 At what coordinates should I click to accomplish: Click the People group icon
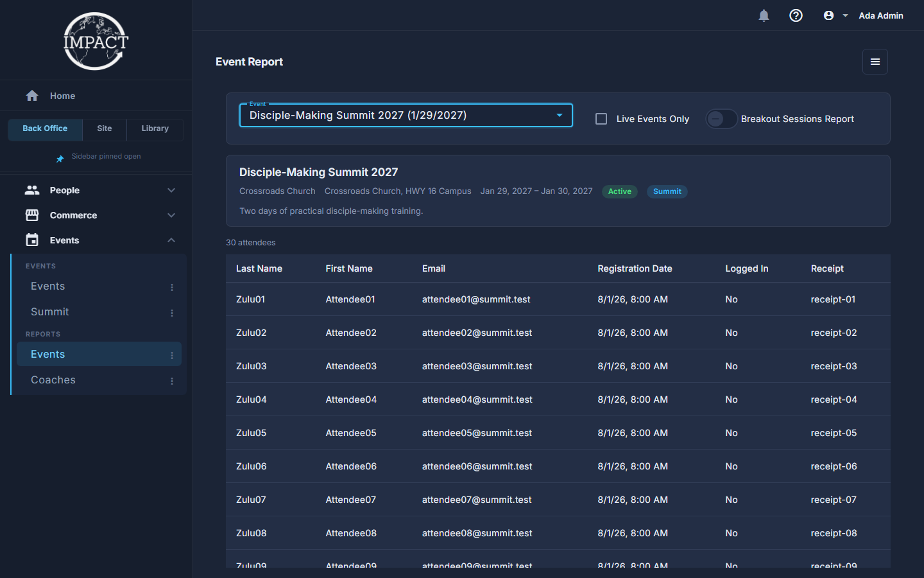tap(32, 190)
